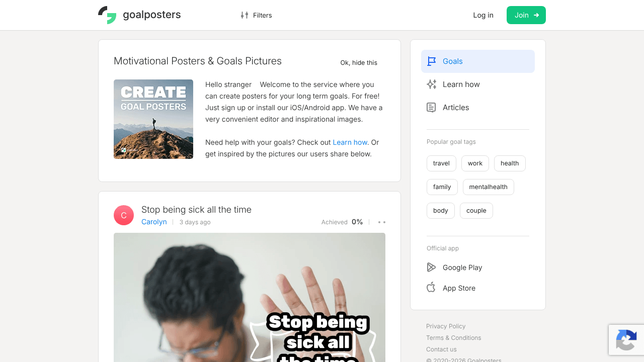Select the couple goal tag

(x=476, y=211)
